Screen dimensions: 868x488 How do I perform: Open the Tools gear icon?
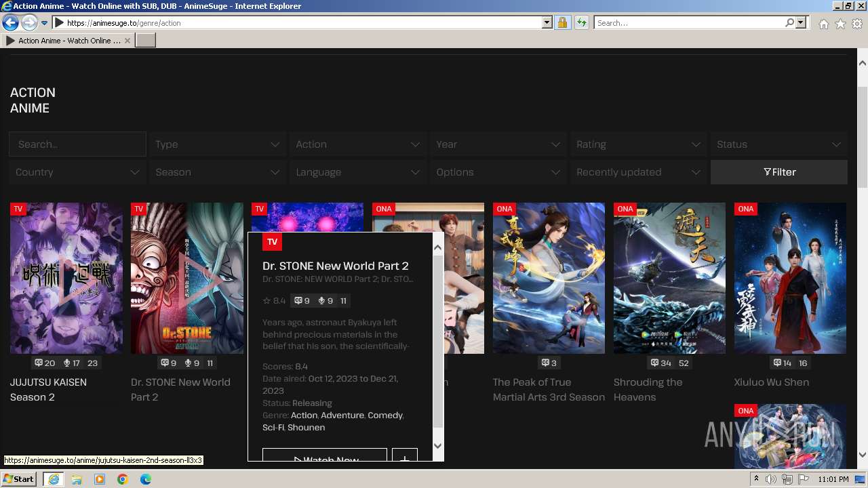click(857, 24)
